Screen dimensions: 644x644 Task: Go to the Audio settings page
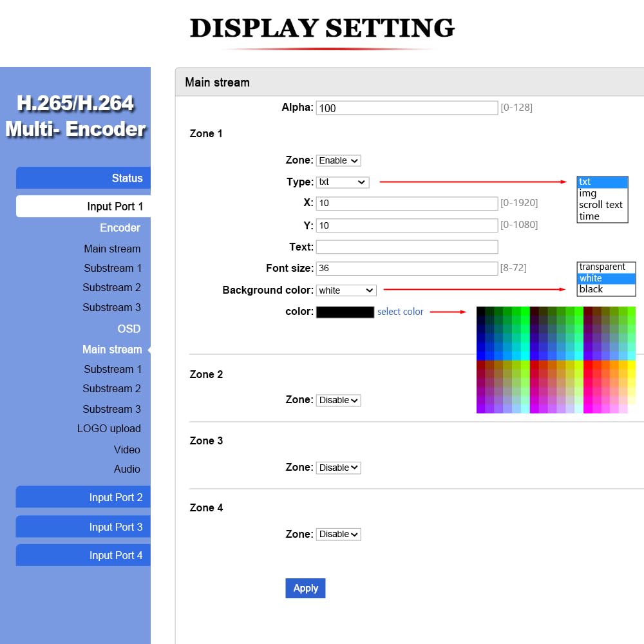tap(127, 469)
